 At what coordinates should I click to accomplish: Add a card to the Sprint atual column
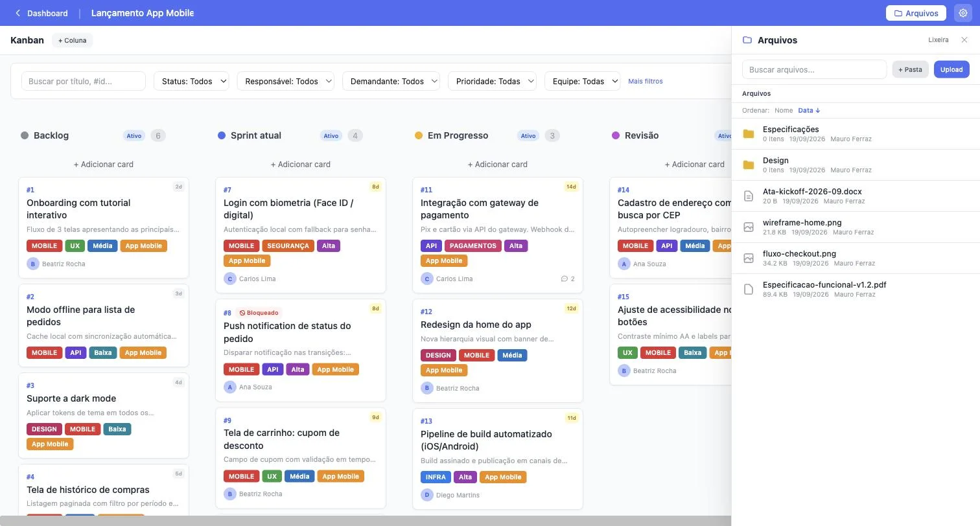coord(301,165)
